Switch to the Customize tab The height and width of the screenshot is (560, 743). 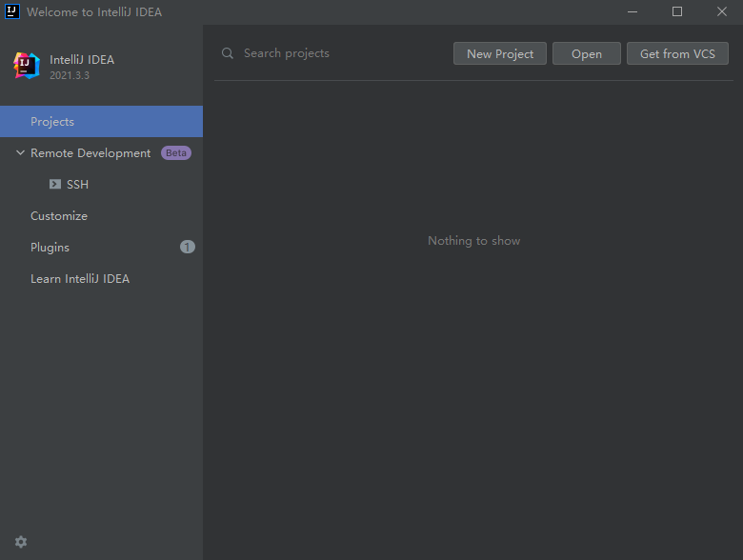pos(59,215)
